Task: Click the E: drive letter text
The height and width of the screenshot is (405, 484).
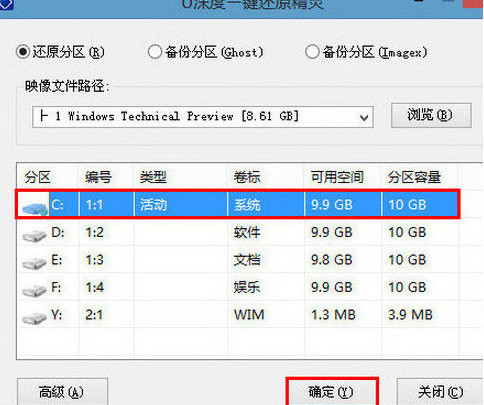Action: pyautogui.click(x=57, y=260)
